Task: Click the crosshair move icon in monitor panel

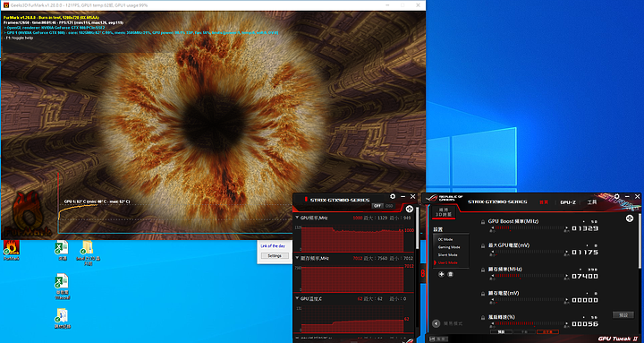Action: click(x=410, y=209)
